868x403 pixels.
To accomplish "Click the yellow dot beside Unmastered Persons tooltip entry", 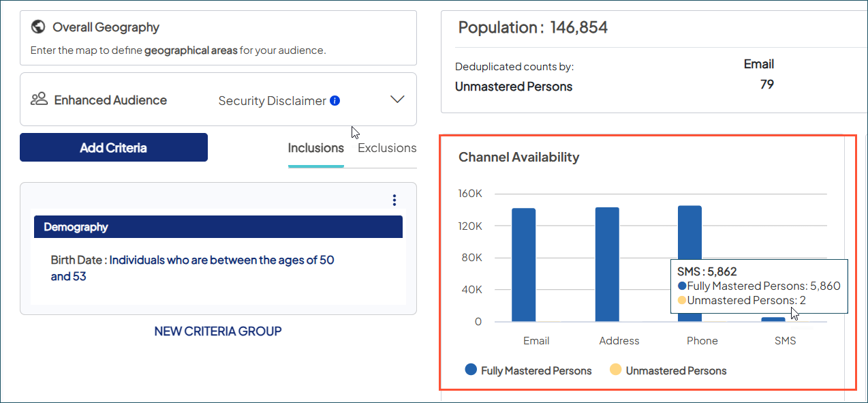I will (x=681, y=300).
